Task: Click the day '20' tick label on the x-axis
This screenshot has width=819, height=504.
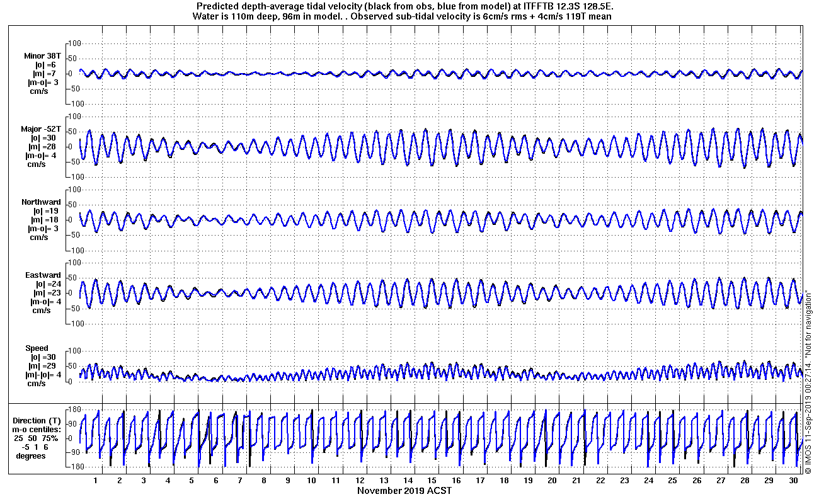Action: tap(553, 480)
